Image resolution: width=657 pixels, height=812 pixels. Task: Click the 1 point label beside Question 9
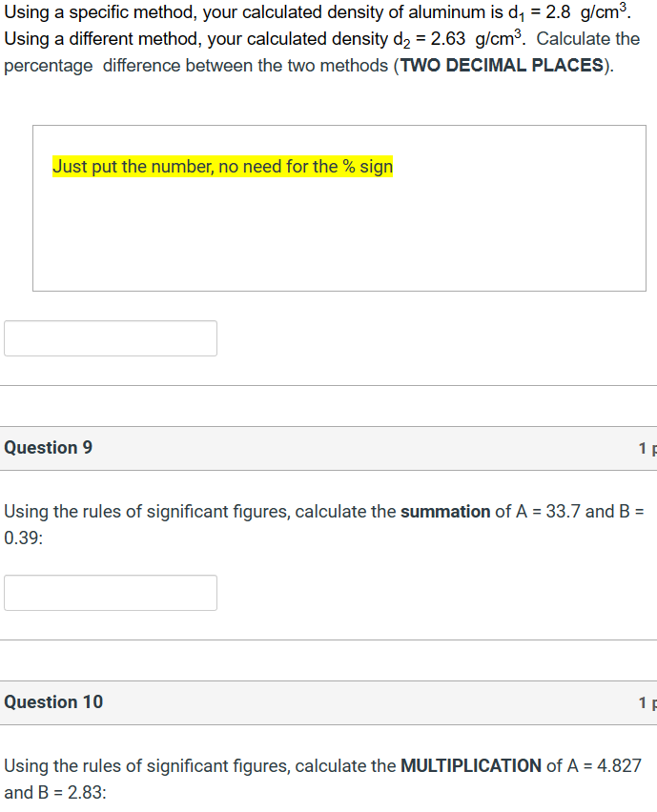647,447
